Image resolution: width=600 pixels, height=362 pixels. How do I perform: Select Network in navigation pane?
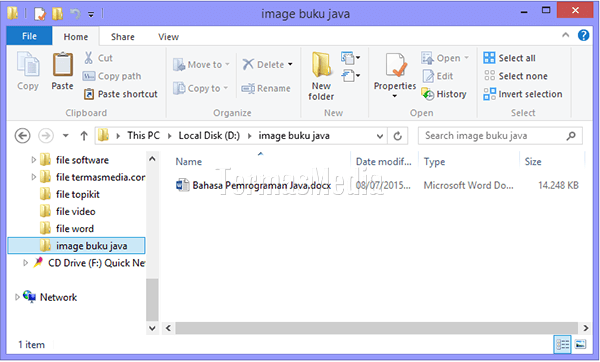click(x=59, y=297)
